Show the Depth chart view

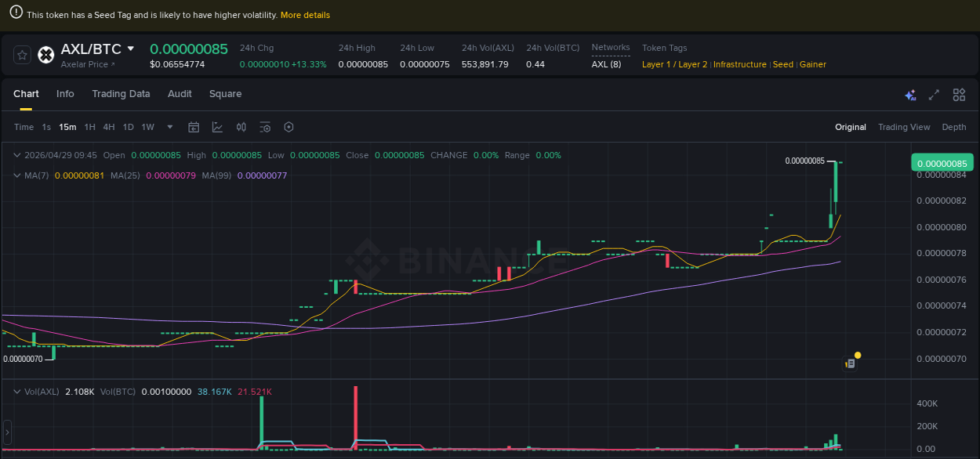click(954, 127)
